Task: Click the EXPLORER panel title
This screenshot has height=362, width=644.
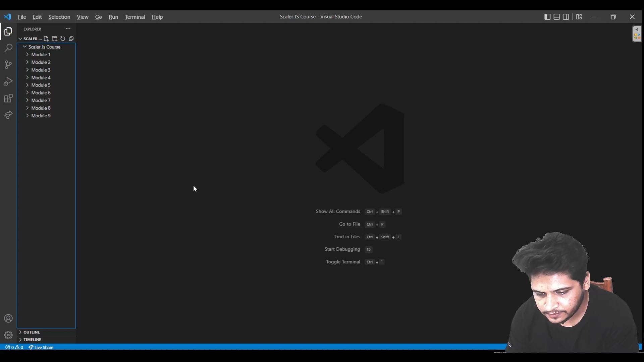Action: [32, 29]
